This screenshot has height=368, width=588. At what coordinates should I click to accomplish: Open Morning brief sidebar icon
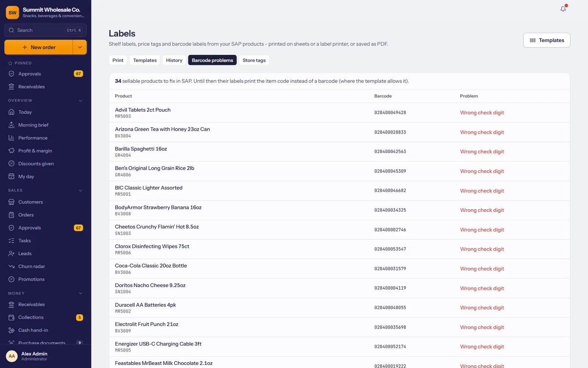[x=11, y=125]
